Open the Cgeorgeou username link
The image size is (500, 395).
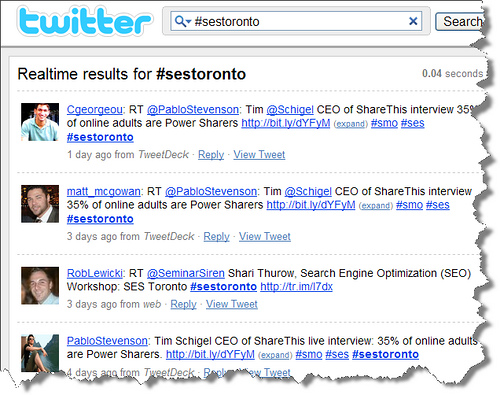[95, 110]
